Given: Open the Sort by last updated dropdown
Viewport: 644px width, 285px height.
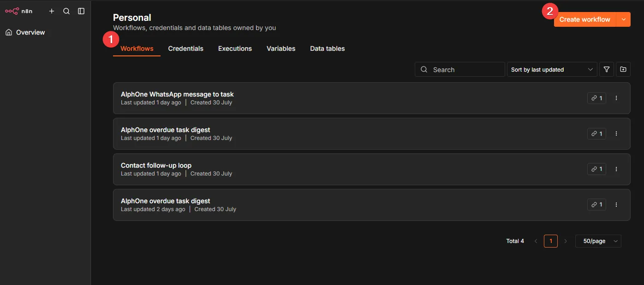Looking at the screenshot, I should [552, 69].
